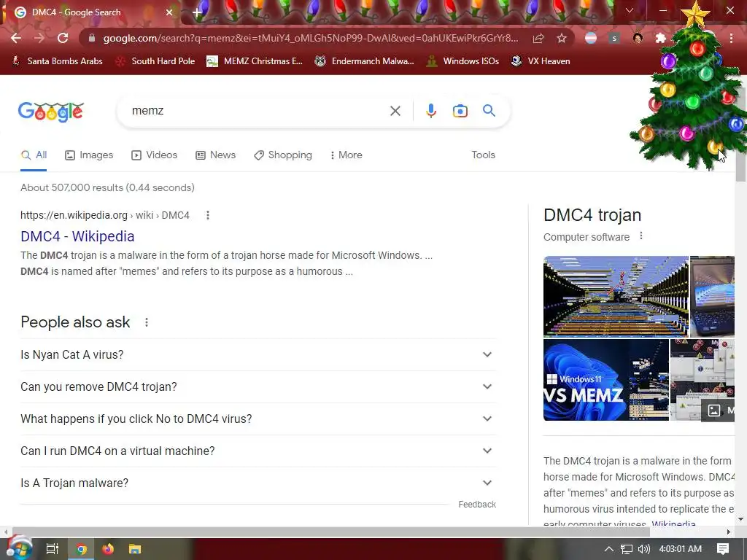Open the laptop photo thumbnail

coord(712,296)
